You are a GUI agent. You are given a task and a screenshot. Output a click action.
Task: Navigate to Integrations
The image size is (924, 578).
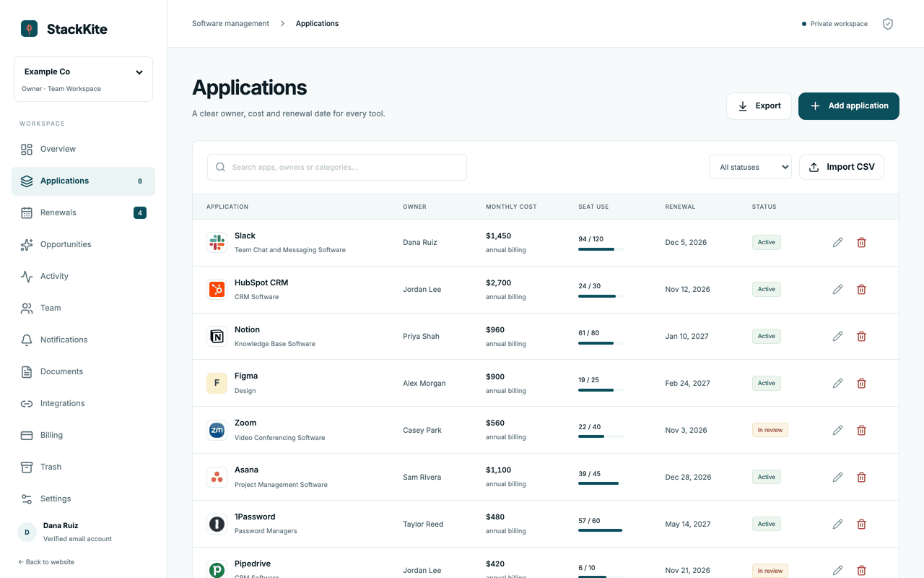(x=83, y=404)
